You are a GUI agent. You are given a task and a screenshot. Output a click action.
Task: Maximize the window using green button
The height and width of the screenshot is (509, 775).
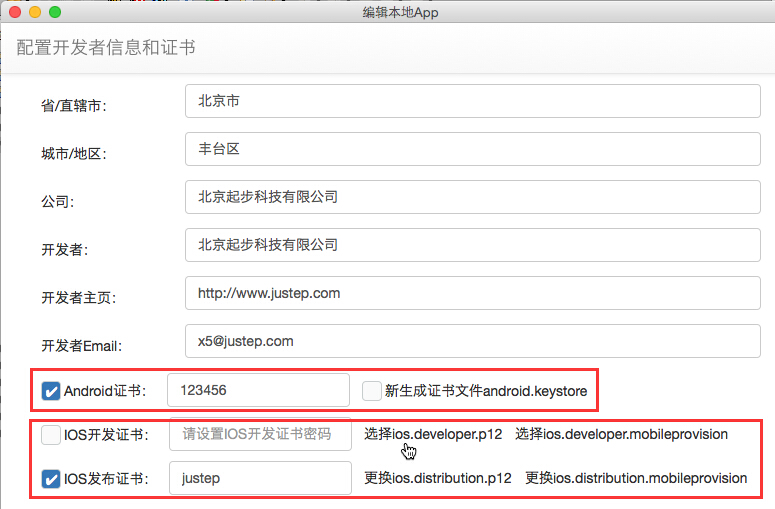click(55, 13)
